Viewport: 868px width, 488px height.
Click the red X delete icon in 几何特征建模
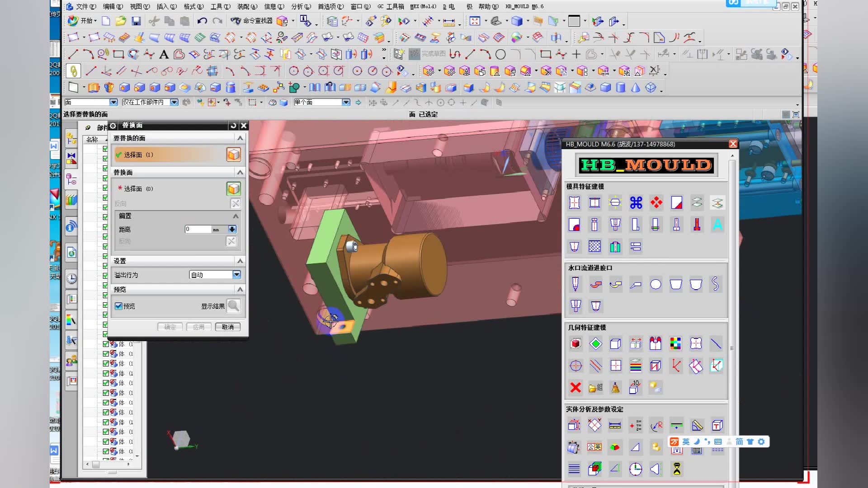[x=576, y=387]
